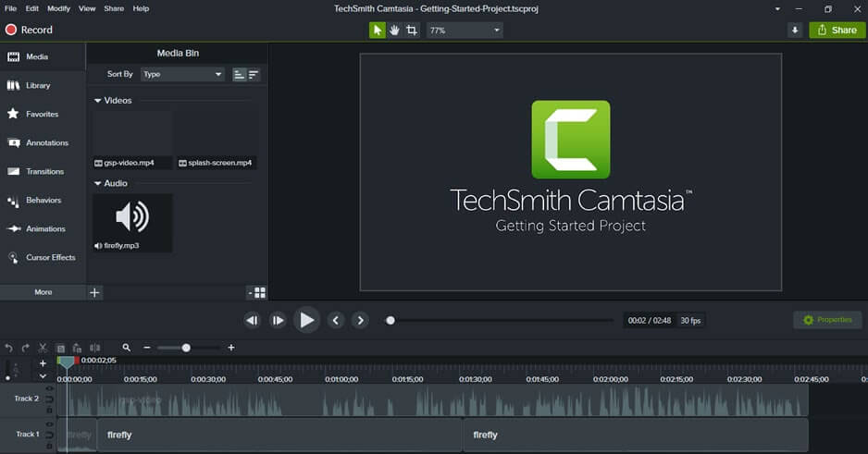
Task: Click the previous frame step-back button
Action: (x=252, y=320)
